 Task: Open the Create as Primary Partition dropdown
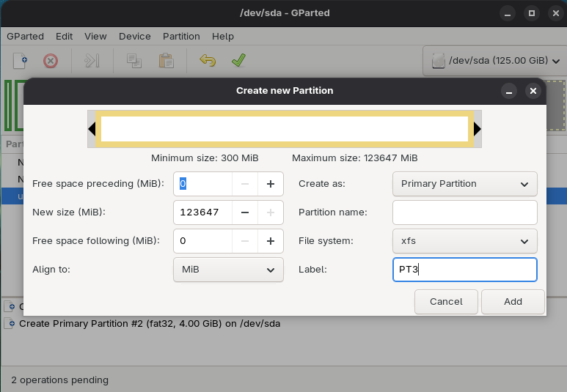[x=464, y=184]
